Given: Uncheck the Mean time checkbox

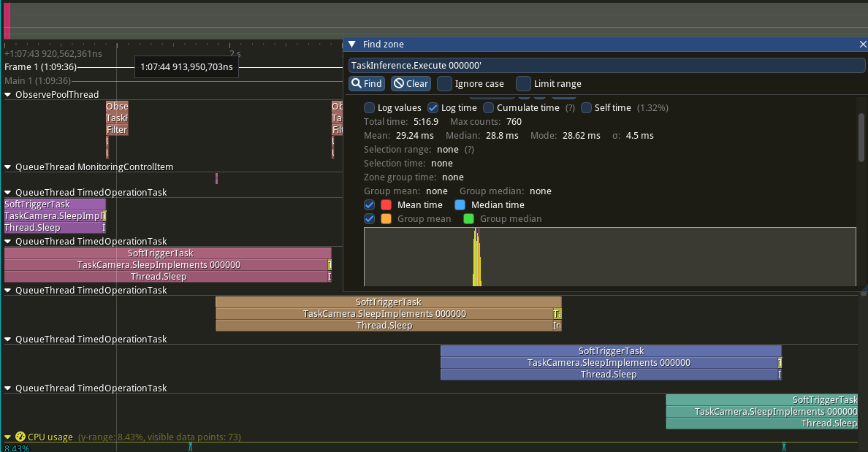Looking at the screenshot, I should pyautogui.click(x=369, y=204).
